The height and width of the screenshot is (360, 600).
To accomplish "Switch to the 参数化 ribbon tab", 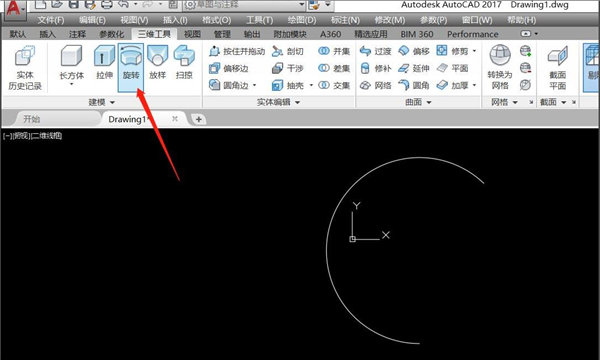I will [112, 34].
